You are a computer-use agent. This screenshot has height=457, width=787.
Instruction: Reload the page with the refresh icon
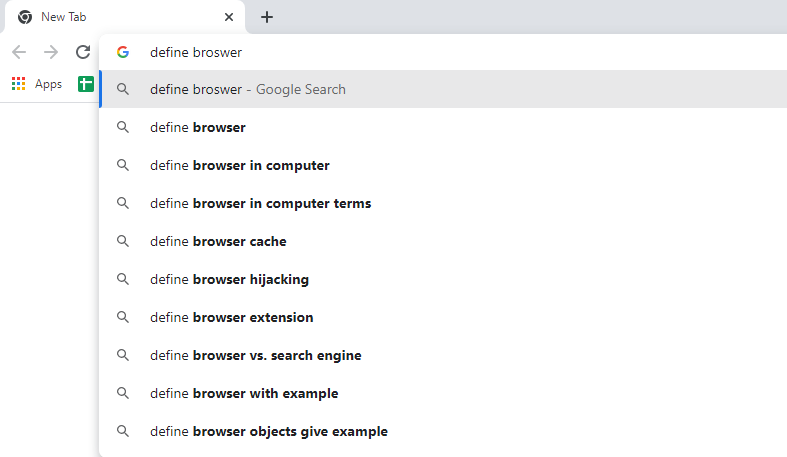click(x=83, y=52)
